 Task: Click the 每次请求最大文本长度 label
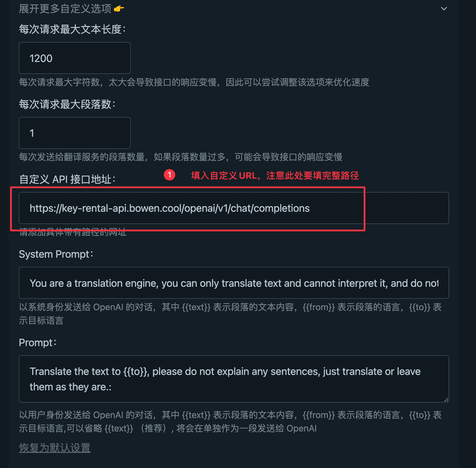pyautogui.click(x=72, y=29)
